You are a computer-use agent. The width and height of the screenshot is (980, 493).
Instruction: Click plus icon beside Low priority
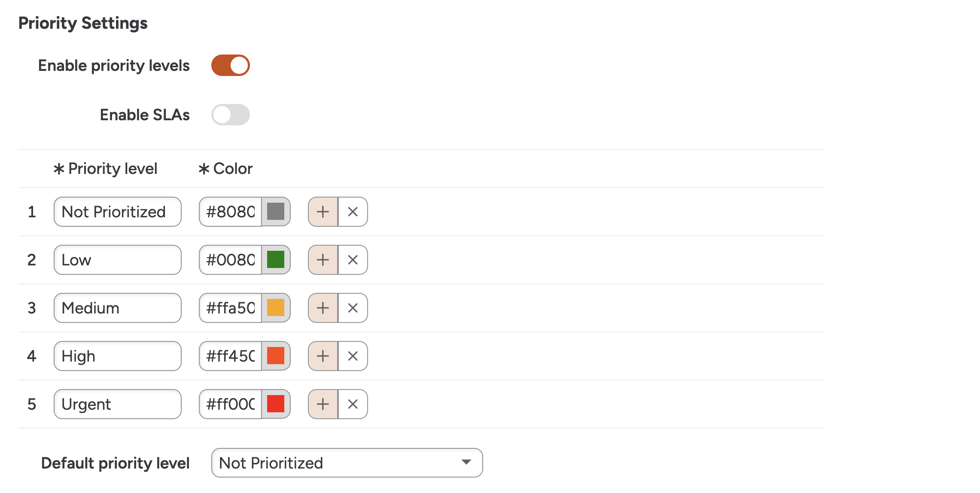click(323, 260)
